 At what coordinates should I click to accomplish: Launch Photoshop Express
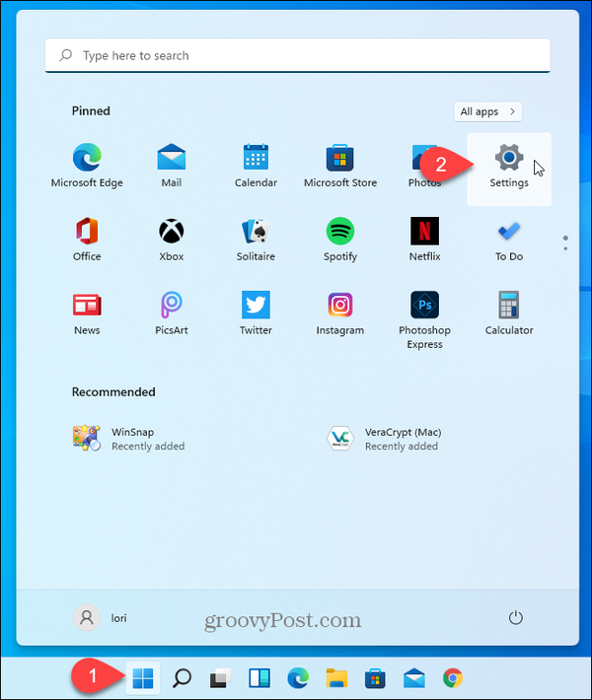[x=424, y=319]
